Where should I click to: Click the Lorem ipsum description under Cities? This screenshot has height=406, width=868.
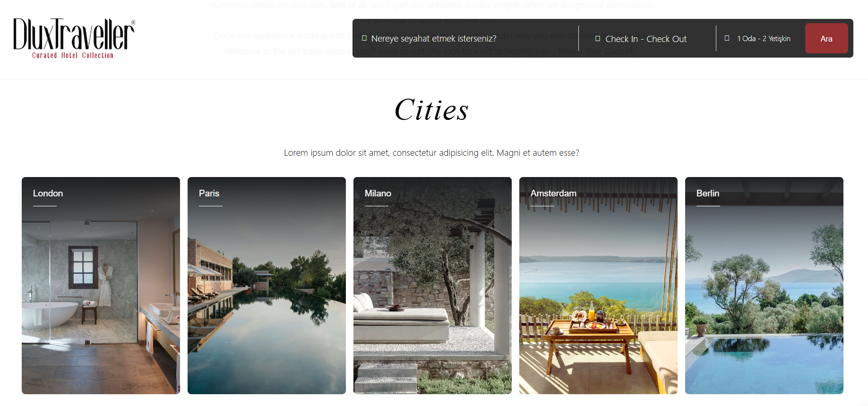pyautogui.click(x=431, y=153)
